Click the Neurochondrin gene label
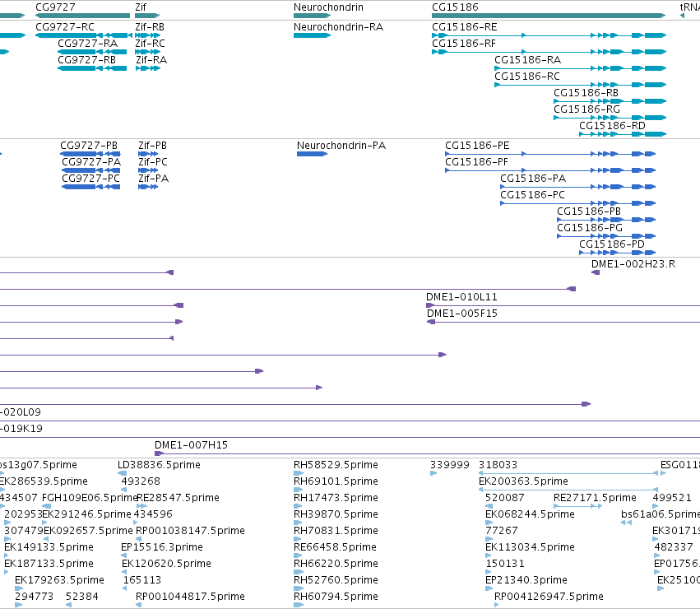 point(328,7)
